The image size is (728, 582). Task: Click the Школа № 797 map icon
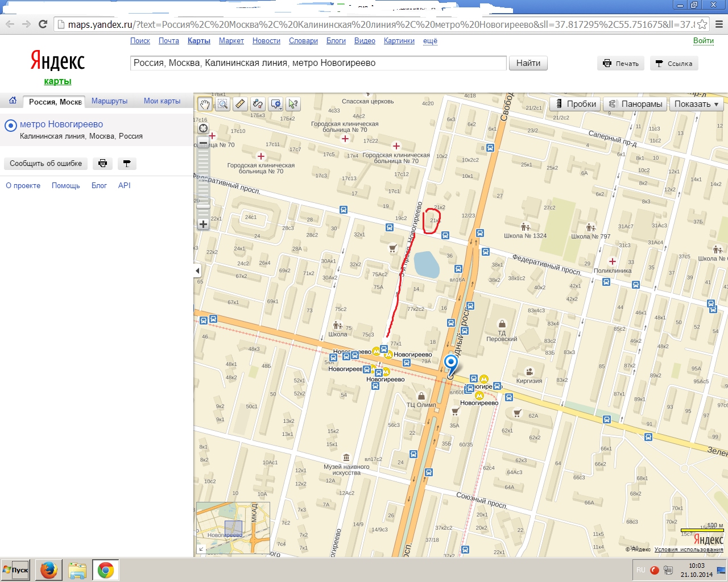[x=590, y=228]
